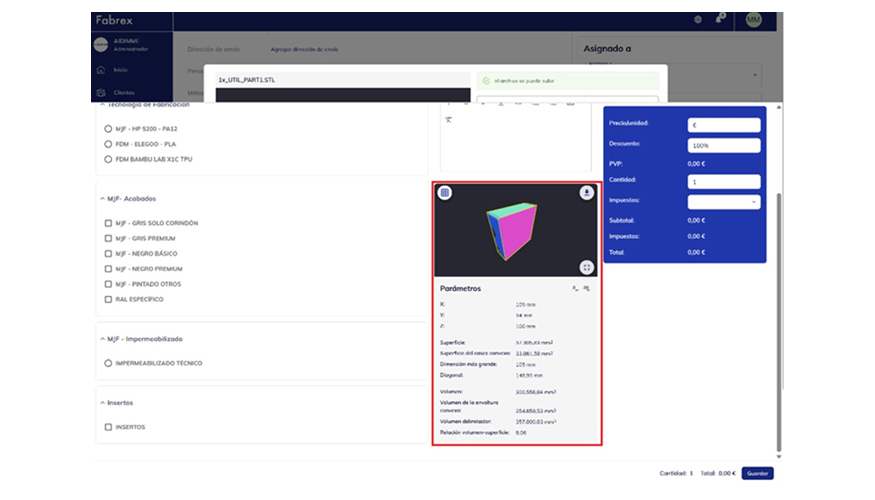Click the Inicio home icon in sidebar
This screenshot has height=500, width=875.
click(x=100, y=70)
